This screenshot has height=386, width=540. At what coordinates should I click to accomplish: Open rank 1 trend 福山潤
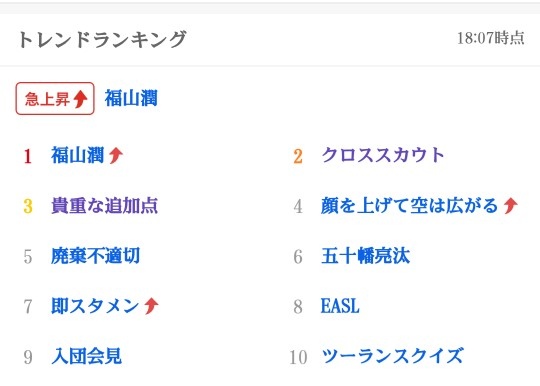pyautogui.click(x=77, y=155)
